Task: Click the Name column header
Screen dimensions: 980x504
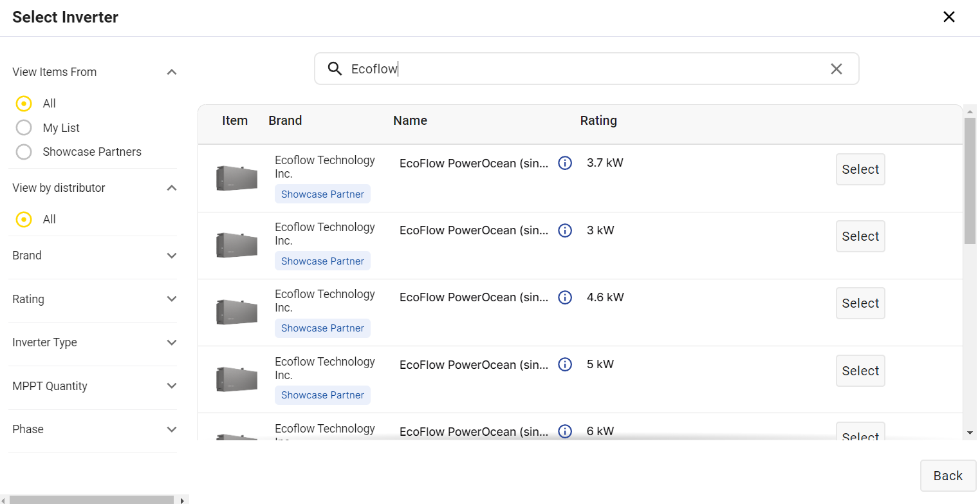Action: coord(410,120)
